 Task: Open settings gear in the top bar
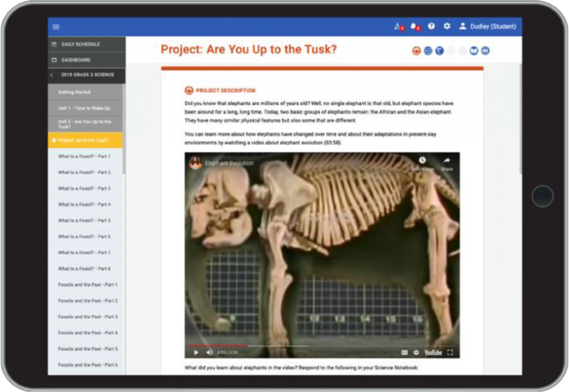point(447,26)
